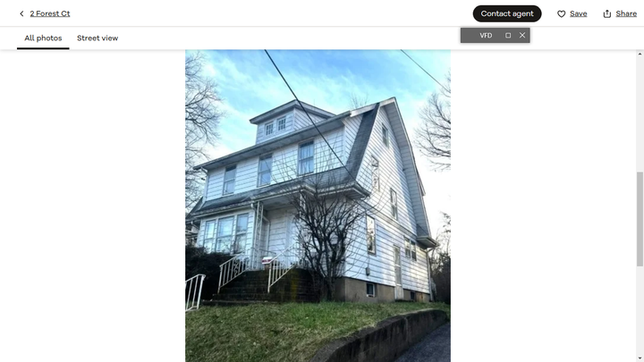This screenshot has width=644, height=362.
Task: Click the back chevron arrow icon
Action: pos(21,13)
